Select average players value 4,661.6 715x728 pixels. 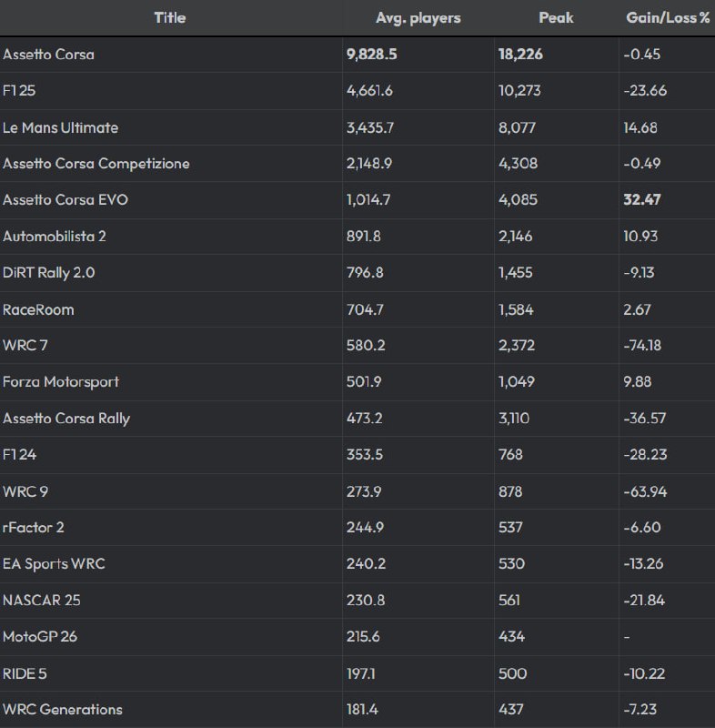point(369,90)
